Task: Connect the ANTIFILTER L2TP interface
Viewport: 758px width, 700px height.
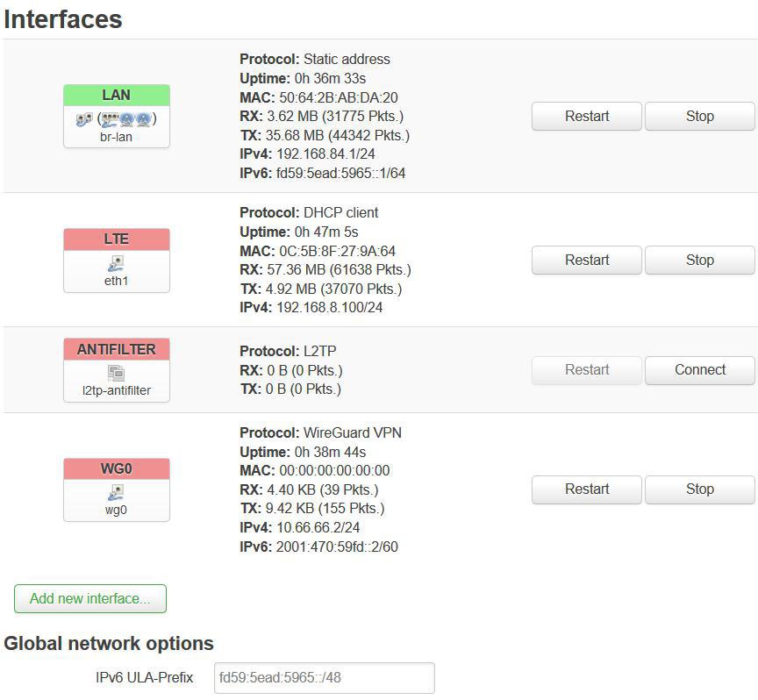Action: tap(699, 370)
